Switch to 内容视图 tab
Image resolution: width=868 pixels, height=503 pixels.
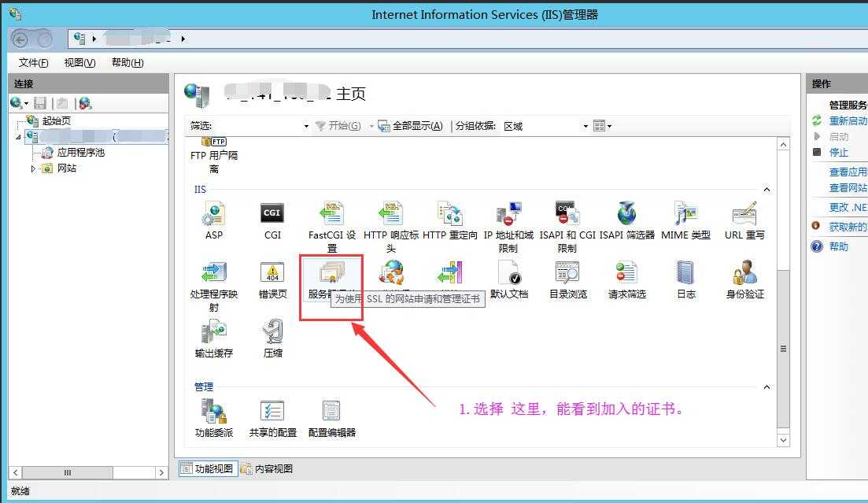tap(267, 468)
